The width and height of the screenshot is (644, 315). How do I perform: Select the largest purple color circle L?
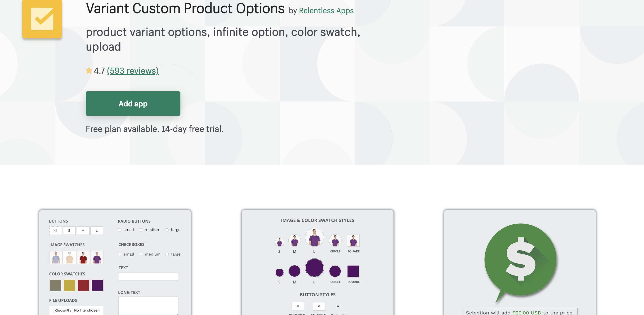(314, 268)
